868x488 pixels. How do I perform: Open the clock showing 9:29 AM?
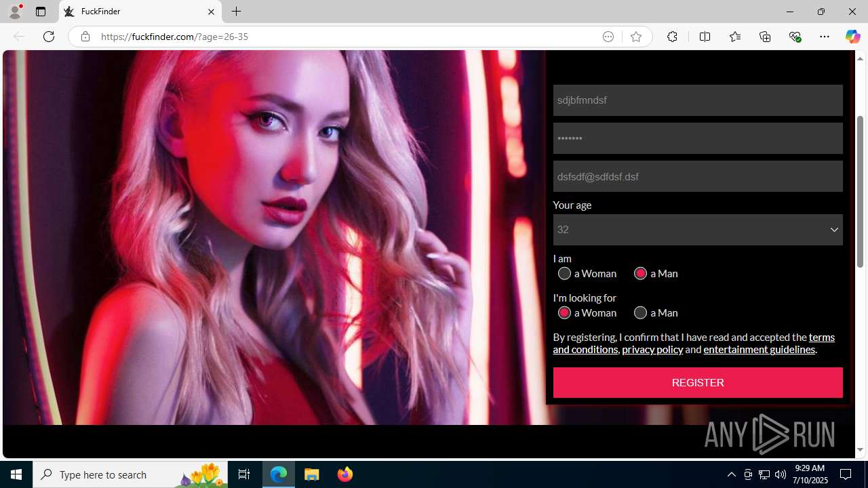(x=811, y=474)
